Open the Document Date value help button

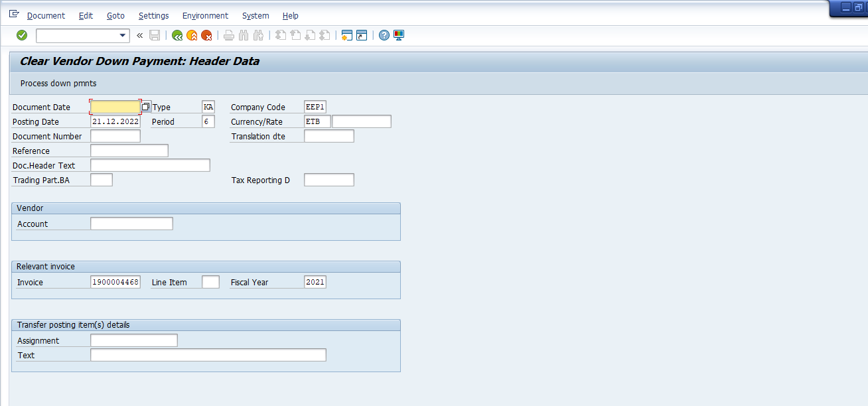click(x=146, y=107)
